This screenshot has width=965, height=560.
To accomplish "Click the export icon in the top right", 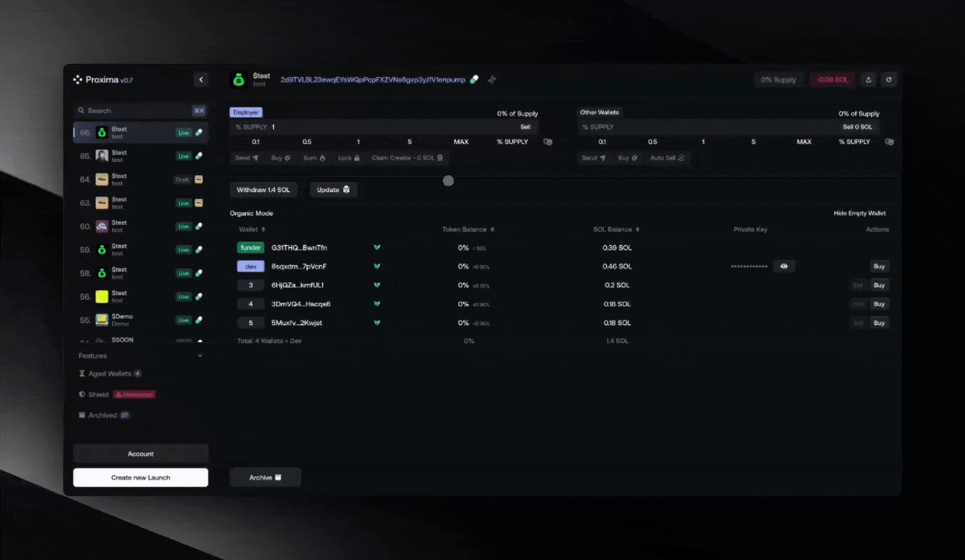I will 868,79.
